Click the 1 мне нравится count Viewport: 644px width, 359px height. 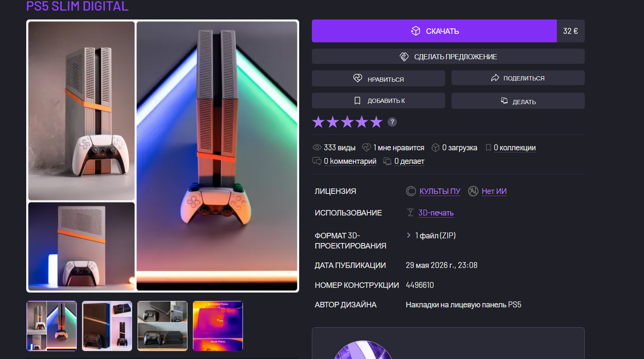pos(399,148)
